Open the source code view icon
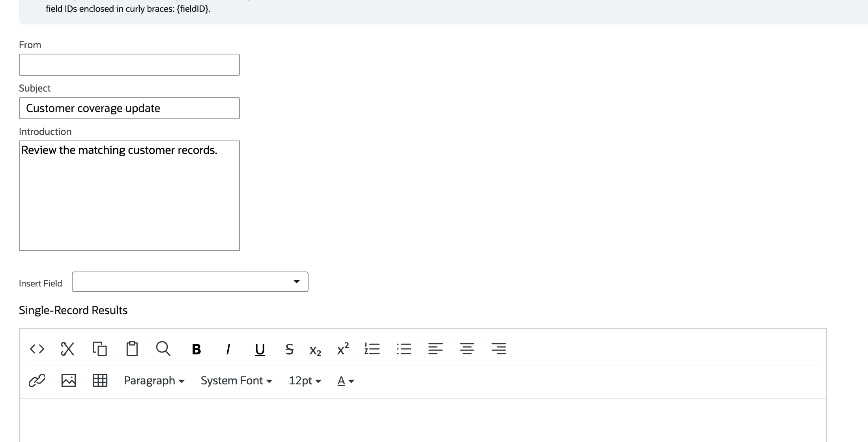Image resolution: width=868 pixels, height=442 pixels. point(37,349)
